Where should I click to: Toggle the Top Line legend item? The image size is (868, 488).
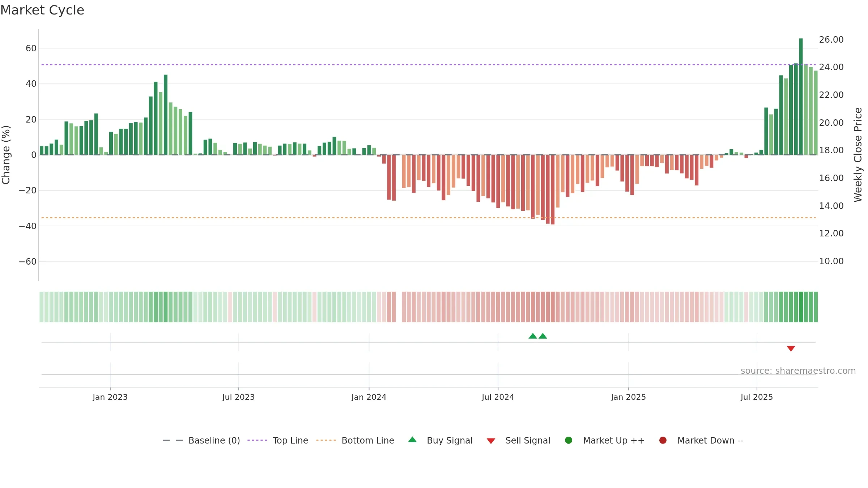coord(278,440)
